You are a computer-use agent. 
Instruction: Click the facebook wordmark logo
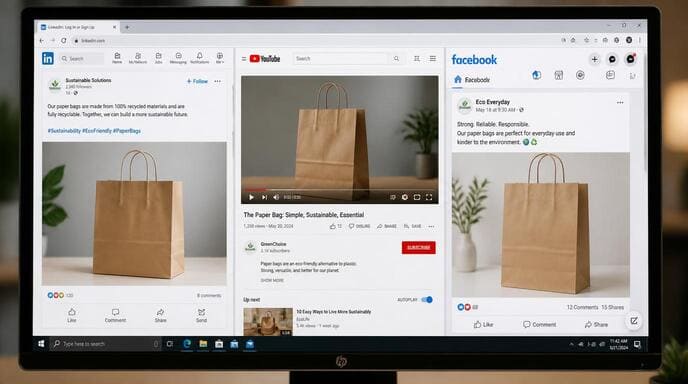point(474,60)
